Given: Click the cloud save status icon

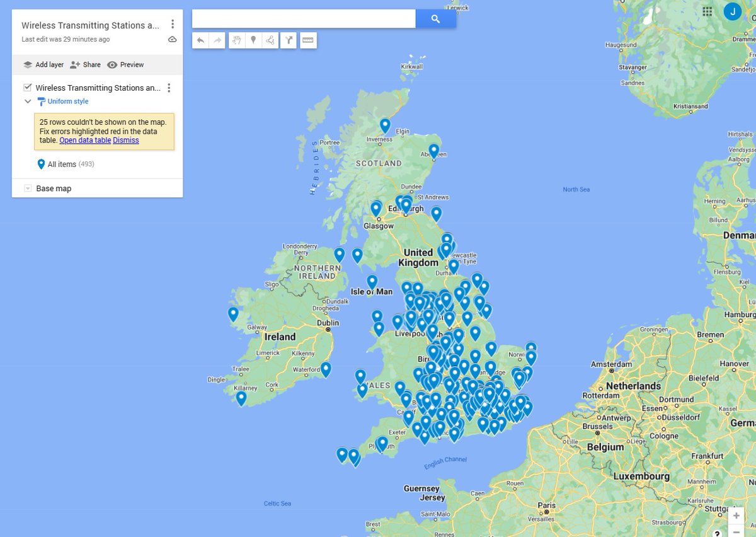Looking at the screenshot, I should point(172,39).
